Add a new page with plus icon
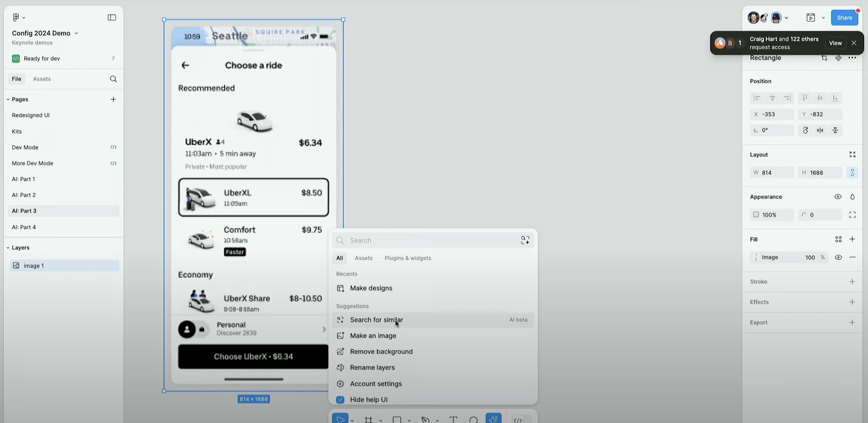The width and height of the screenshot is (868, 423). coord(113,100)
